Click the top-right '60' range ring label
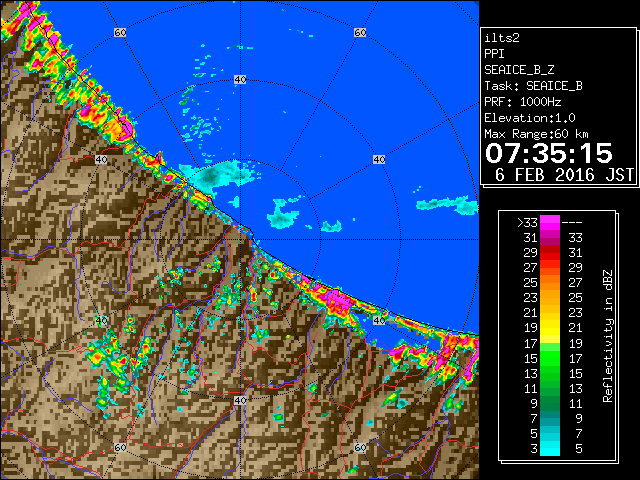 [360, 32]
